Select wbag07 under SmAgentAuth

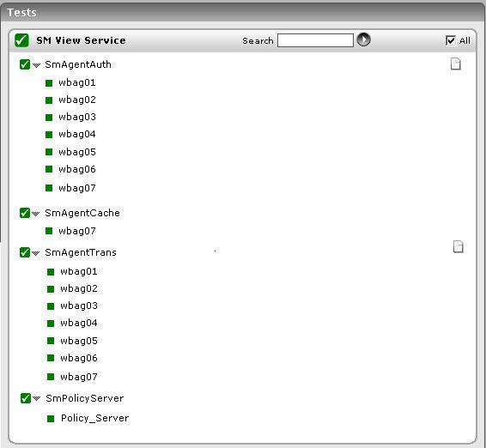click(x=77, y=188)
